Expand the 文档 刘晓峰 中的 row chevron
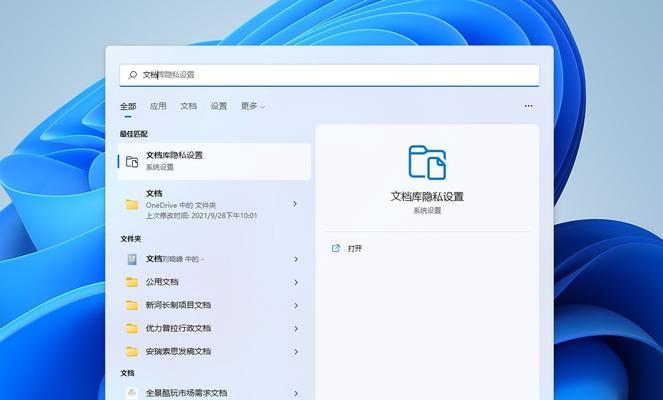Screen dimensions: 663x400 pyautogui.click(x=296, y=259)
